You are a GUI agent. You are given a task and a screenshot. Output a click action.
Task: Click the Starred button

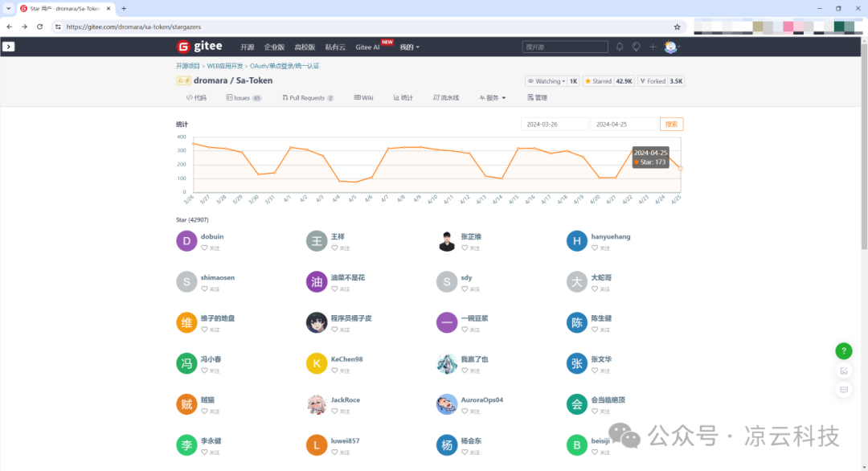599,81
